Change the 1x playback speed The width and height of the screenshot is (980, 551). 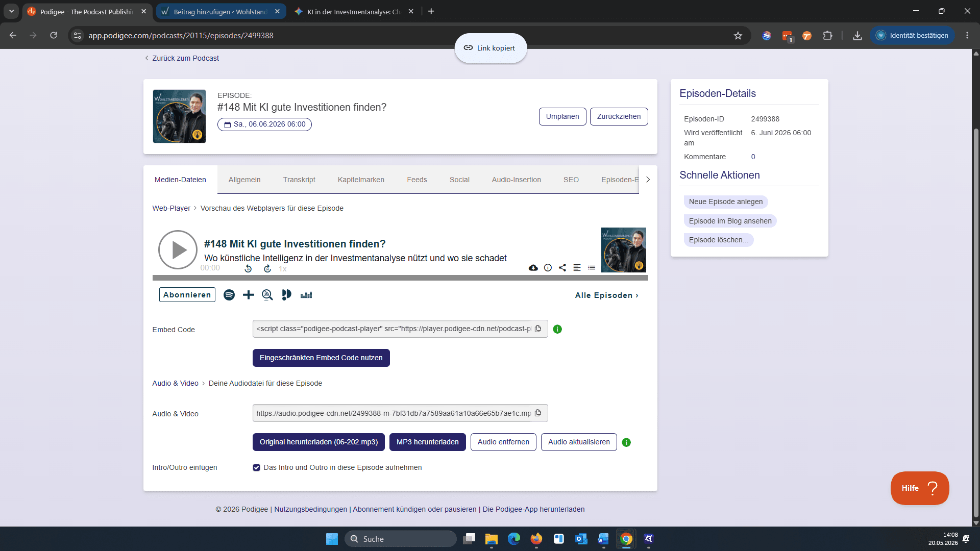point(283,269)
